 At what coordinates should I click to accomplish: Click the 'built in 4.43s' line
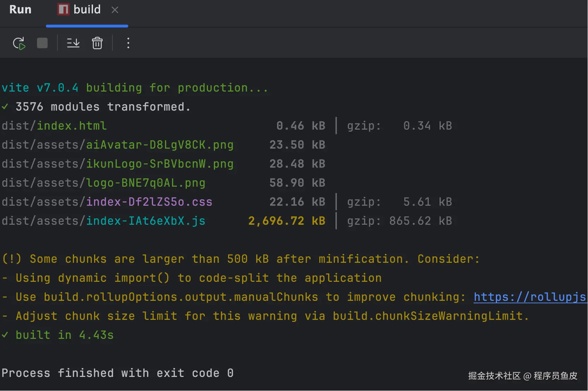(65, 335)
